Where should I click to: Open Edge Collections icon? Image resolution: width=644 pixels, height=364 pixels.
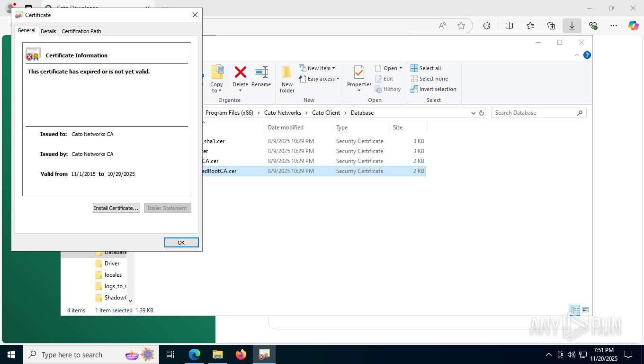tap(551, 26)
